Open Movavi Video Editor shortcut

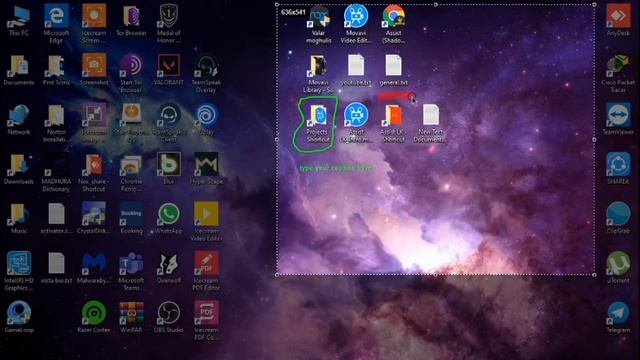coord(356,24)
